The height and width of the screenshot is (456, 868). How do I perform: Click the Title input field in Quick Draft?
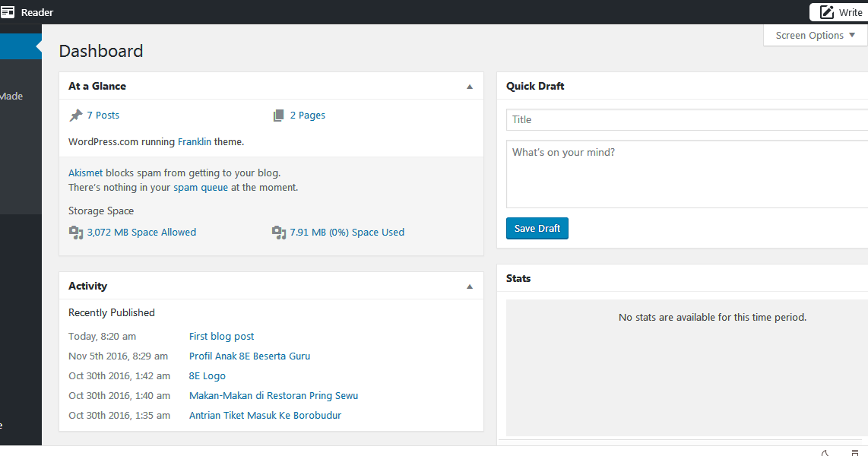(684, 119)
